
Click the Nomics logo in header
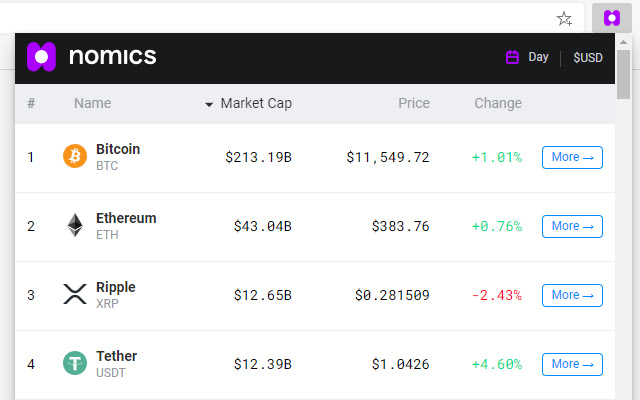click(x=92, y=56)
